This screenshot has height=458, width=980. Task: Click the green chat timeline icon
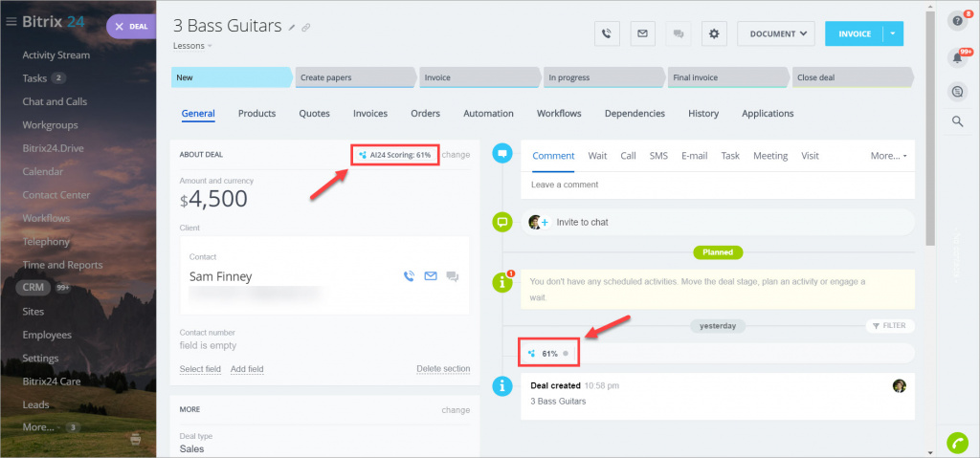pos(502,222)
